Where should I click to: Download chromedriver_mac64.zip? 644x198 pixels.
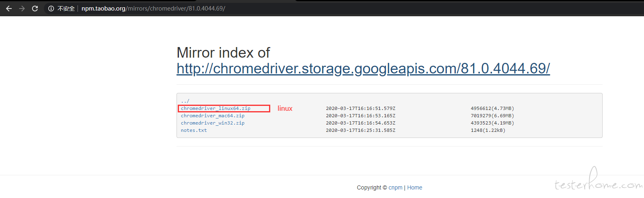[x=213, y=116]
